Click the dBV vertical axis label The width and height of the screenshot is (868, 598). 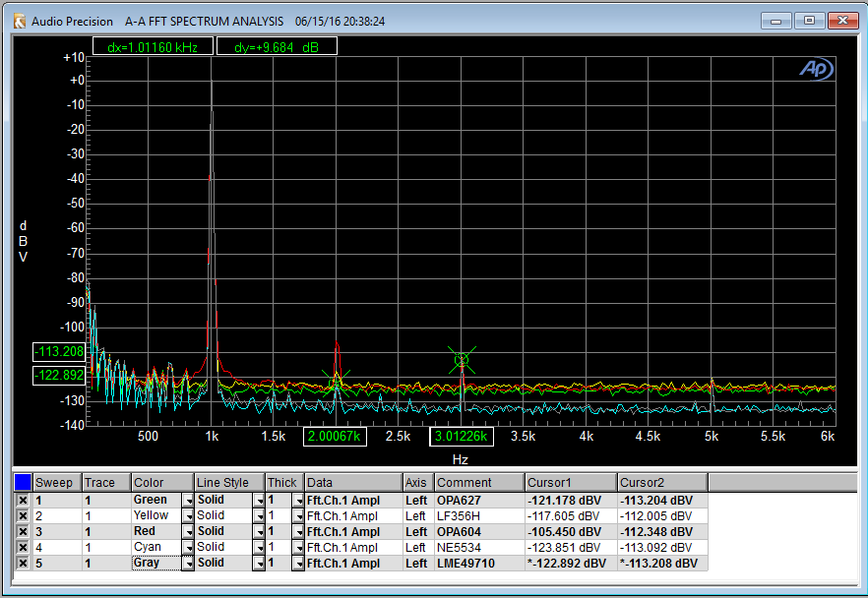(23, 241)
